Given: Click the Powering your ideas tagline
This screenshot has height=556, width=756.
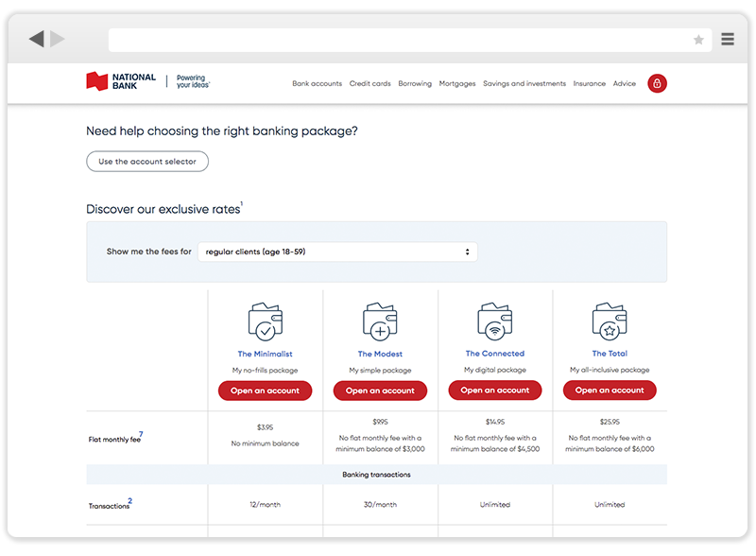Looking at the screenshot, I should [x=193, y=81].
